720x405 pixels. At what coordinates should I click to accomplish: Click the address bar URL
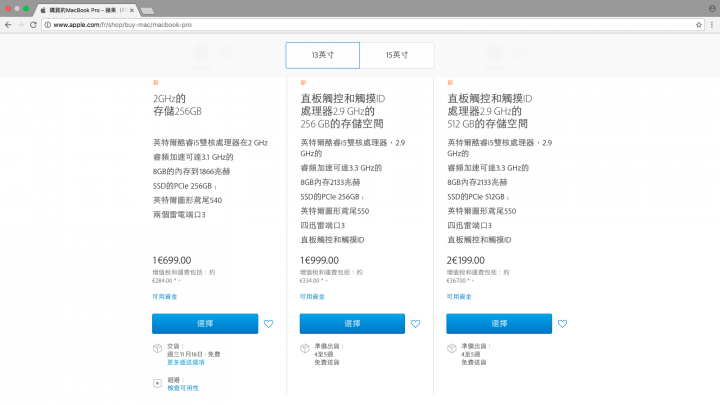click(123, 25)
